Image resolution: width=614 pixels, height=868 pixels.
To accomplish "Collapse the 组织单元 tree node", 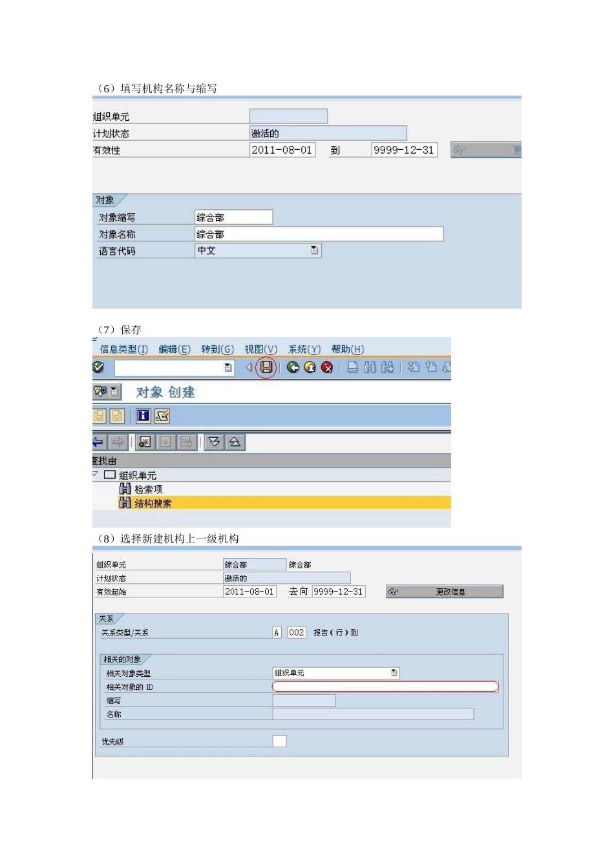I will [96, 474].
